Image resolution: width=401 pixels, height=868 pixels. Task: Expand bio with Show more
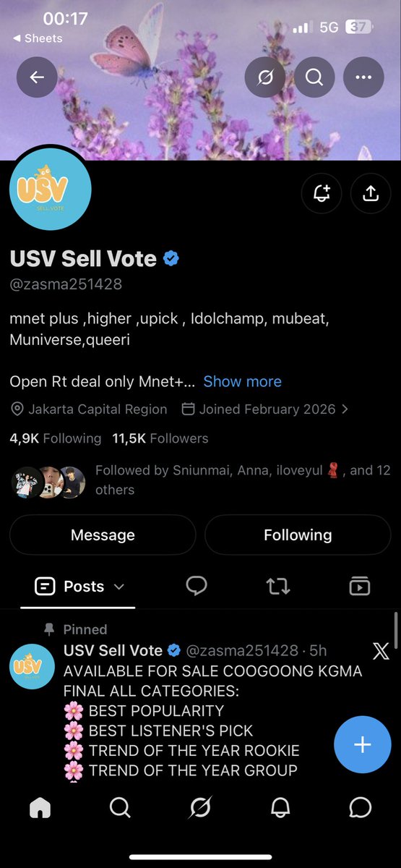(243, 381)
